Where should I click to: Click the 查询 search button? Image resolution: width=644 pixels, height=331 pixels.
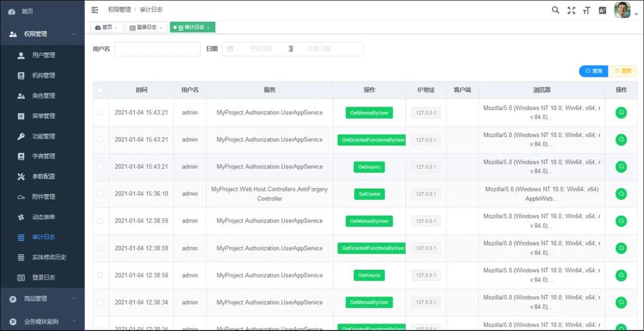594,71
